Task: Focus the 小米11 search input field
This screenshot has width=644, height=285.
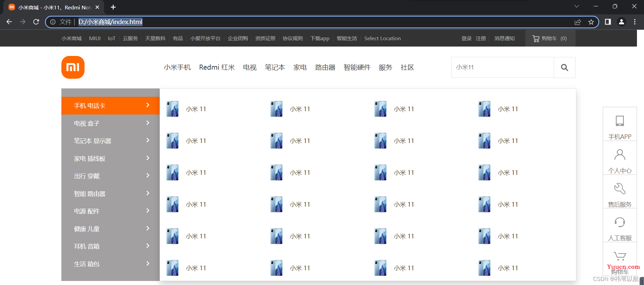Action: click(503, 67)
